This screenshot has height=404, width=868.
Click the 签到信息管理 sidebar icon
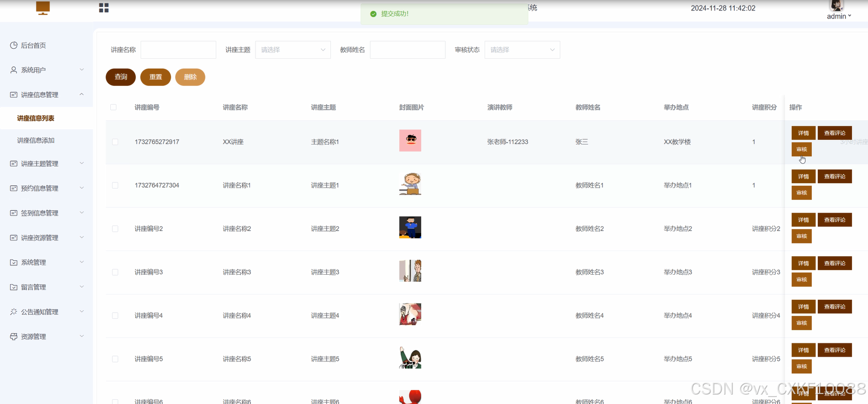pyautogui.click(x=14, y=213)
